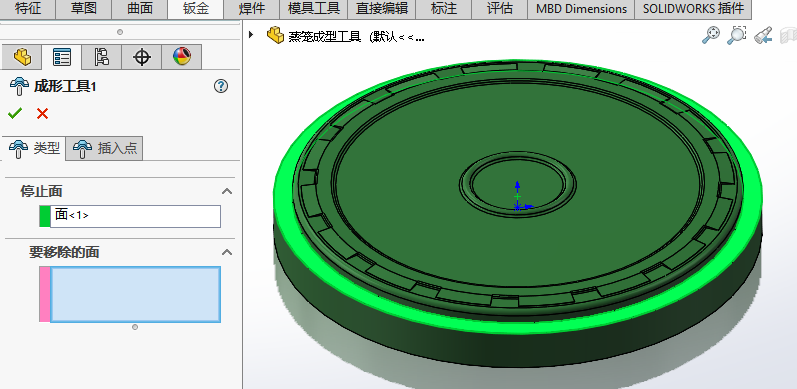Screen dimensions: 797x389
Task: Open the DisplayManager color ball tab
Action: 182,57
